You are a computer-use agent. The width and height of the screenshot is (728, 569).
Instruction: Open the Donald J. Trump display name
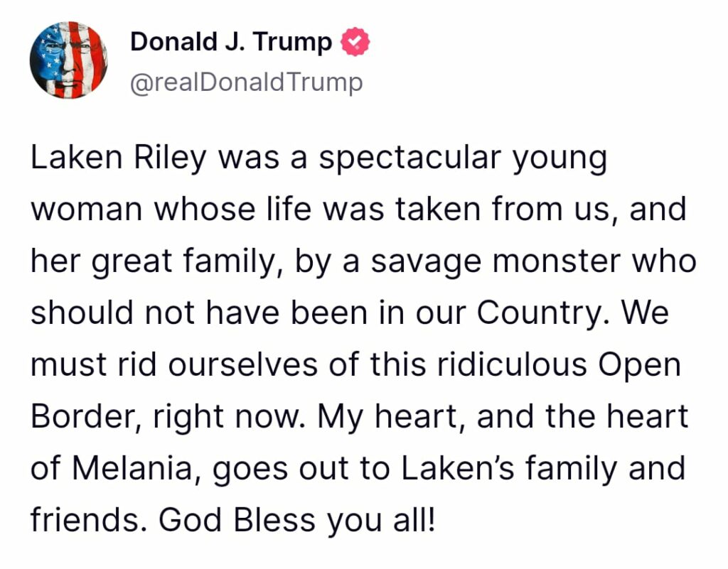[x=231, y=42]
